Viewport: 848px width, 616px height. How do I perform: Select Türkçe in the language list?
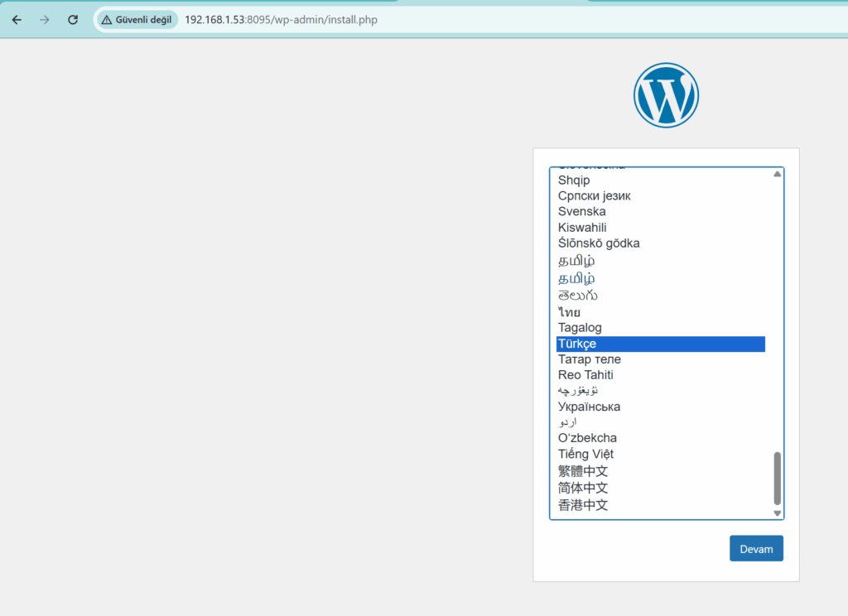pos(577,344)
